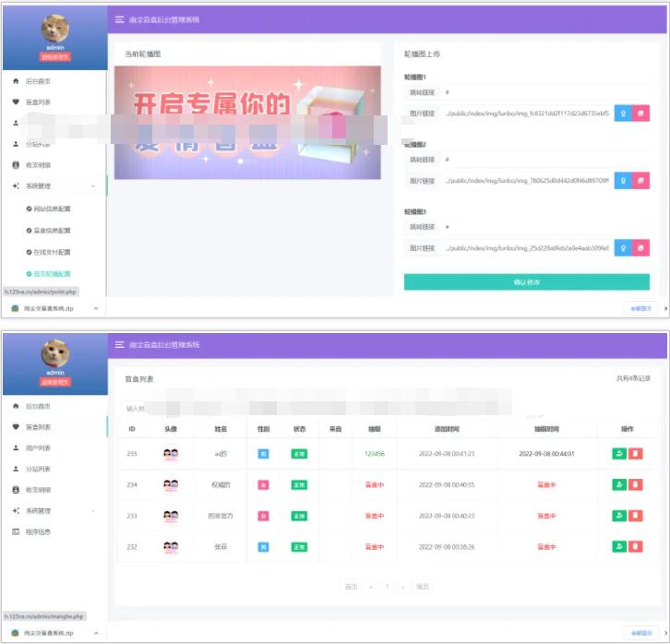The image size is (670, 644).
Task: Click the blue upload icon for 轮播图3
Action: click(623, 247)
